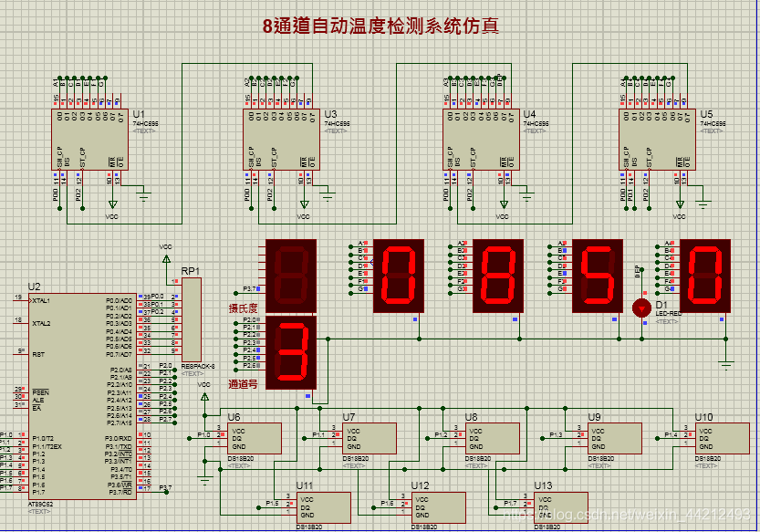Select the U10 DS18B20 sensor
The height and width of the screenshot is (532, 760).
tap(723, 438)
